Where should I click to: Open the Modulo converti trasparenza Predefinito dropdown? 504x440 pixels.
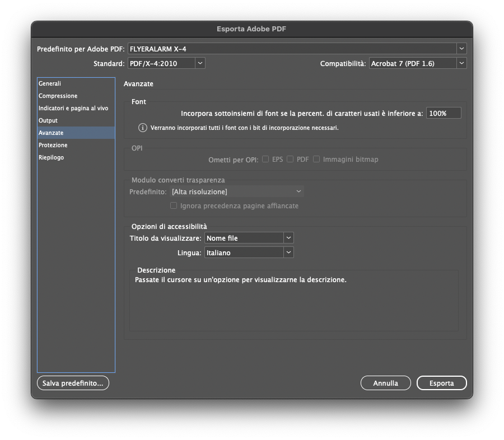pos(236,191)
